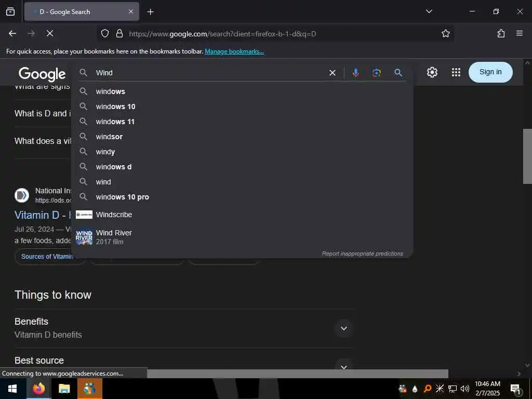532x399 pixels.
Task: Bookmark this page with the star icon
Action: click(x=445, y=33)
